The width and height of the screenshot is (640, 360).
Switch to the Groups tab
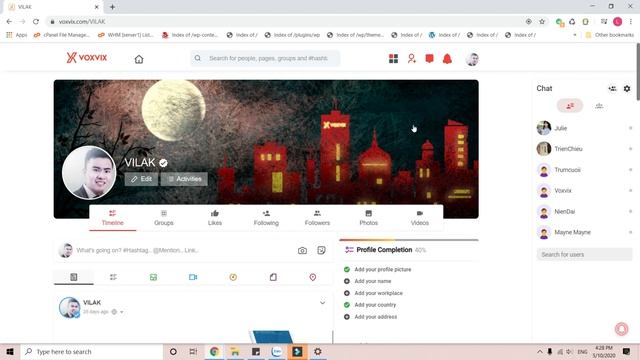tap(164, 218)
